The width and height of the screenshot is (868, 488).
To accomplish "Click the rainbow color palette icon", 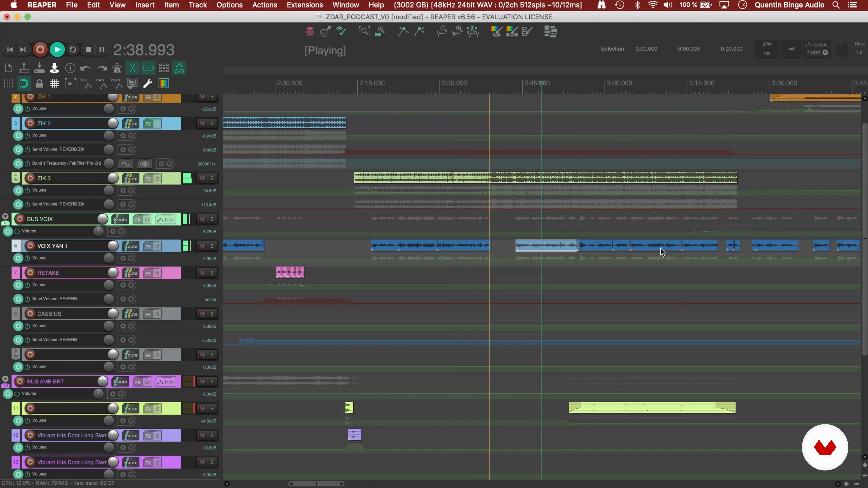I will tap(164, 83).
